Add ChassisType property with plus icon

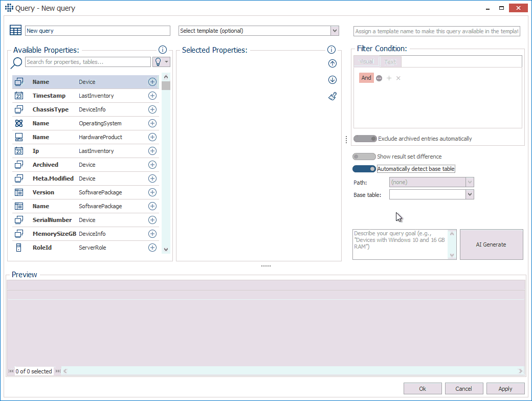coord(152,109)
